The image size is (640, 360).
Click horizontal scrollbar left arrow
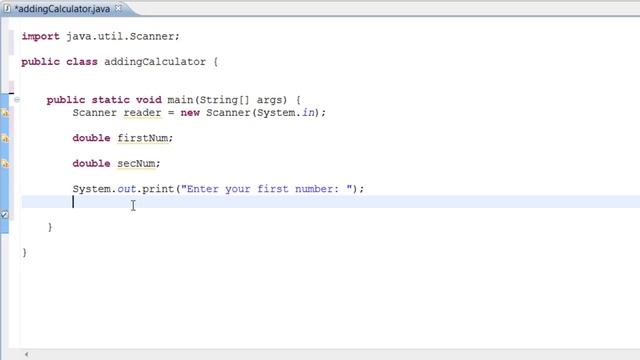pyautogui.click(x=27, y=354)
